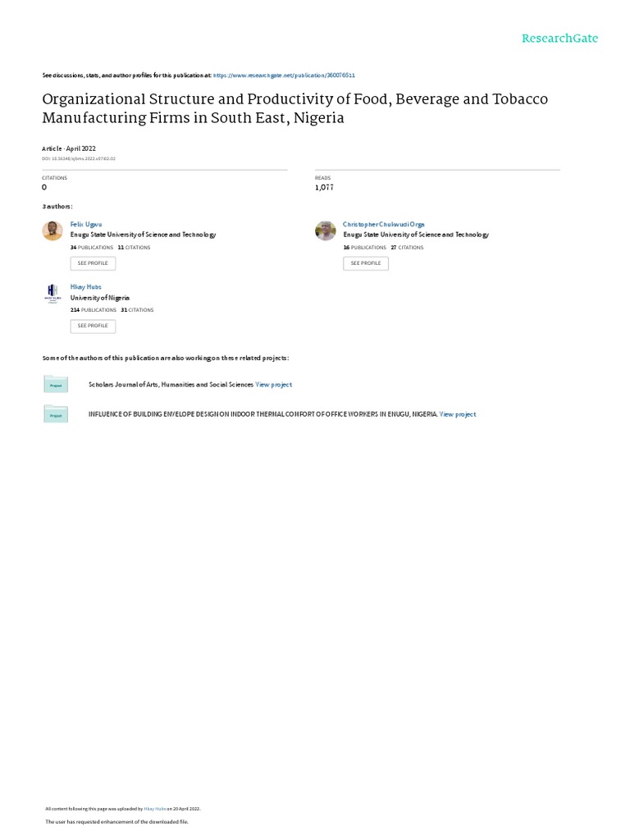Open Felix Ugwu author name link
Viewport: 630px width, 840px height.
pos(85,225)
